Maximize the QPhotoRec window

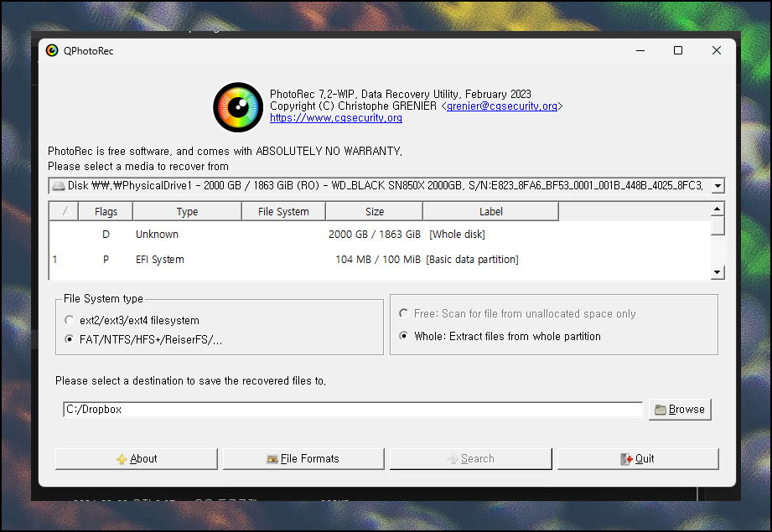678,51
